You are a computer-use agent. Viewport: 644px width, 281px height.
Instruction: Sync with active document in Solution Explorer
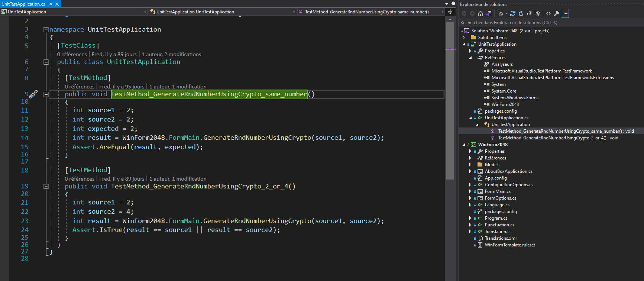tap(513, 13)
